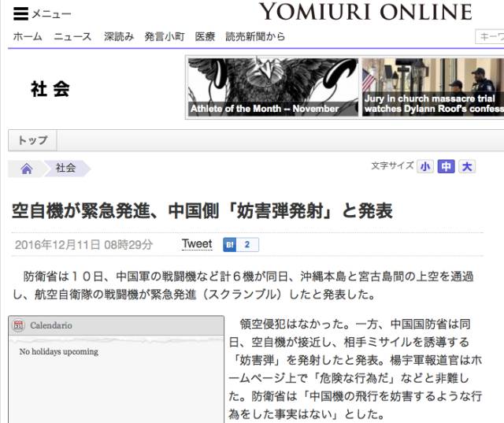Open Athlete of the Month thumbnail
Screen dimensions: 504x423
pyautogui.click(x=272, y=87)
